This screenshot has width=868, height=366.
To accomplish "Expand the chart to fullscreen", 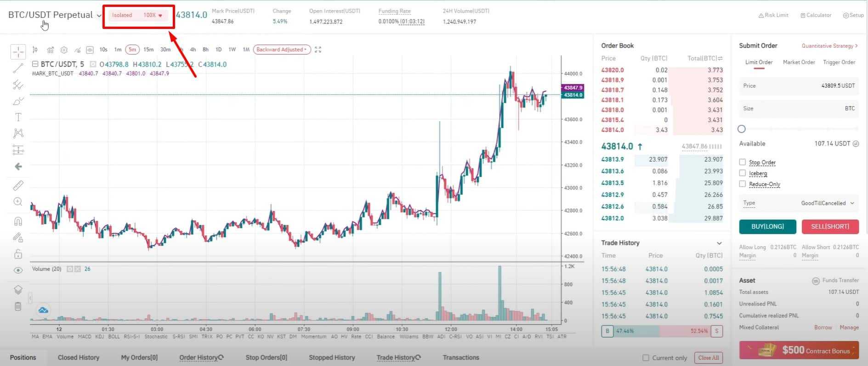I will (x=318, y=50).
